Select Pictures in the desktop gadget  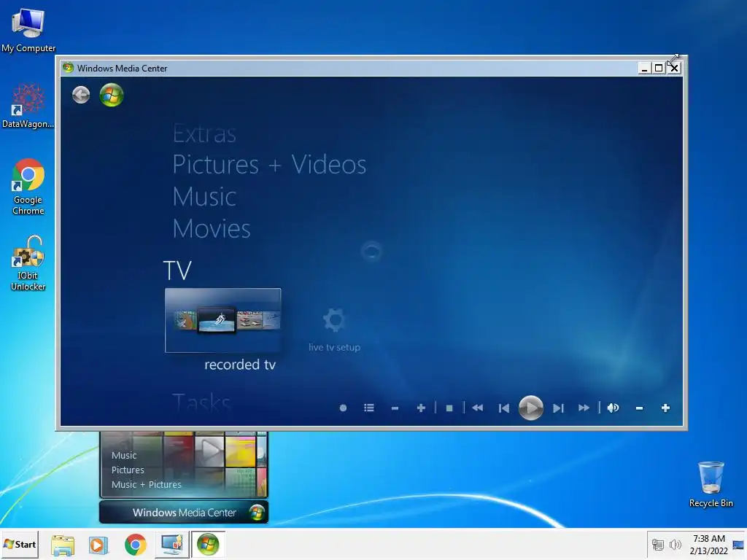click(x=128, y=470)
